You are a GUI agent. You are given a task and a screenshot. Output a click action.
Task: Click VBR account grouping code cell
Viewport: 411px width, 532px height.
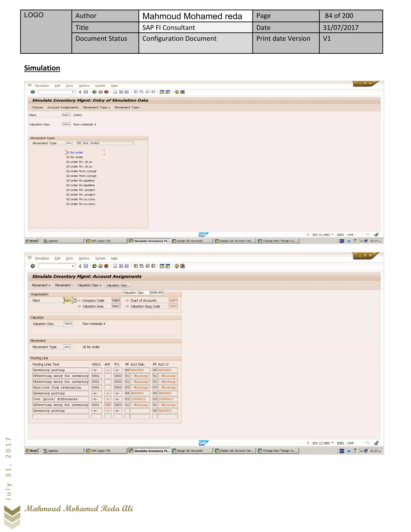tap(108, 405)
